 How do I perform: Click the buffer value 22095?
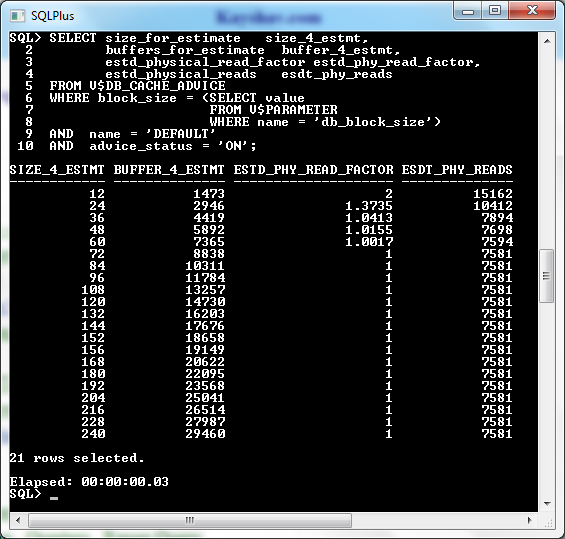205,374
